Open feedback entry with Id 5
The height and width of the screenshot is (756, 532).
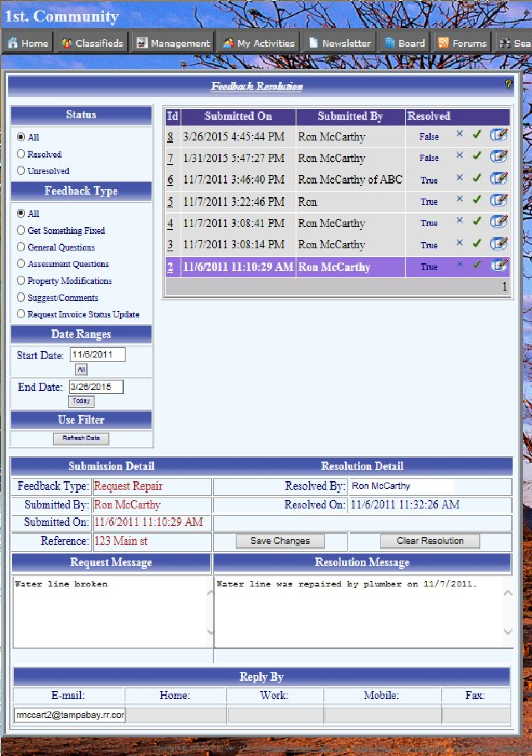pyautogui.click(x=172, y=201)
